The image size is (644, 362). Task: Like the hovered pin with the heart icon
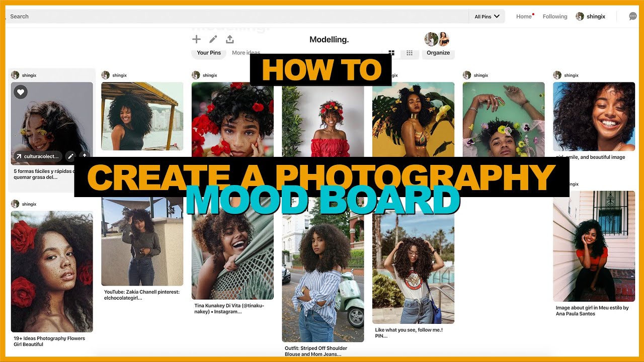pos(21,92)
